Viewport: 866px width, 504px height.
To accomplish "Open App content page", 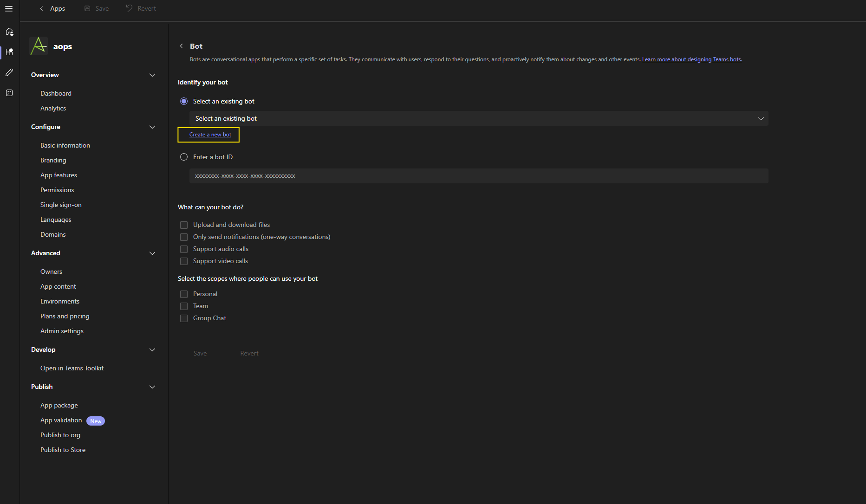I will click(x=58, y=286).
